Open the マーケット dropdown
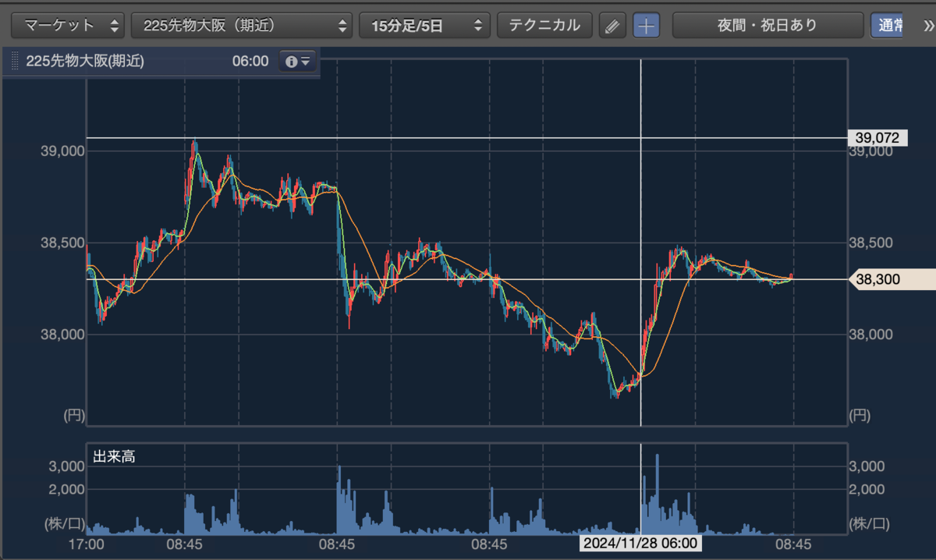936x560 pixels. tap(68, 25)
